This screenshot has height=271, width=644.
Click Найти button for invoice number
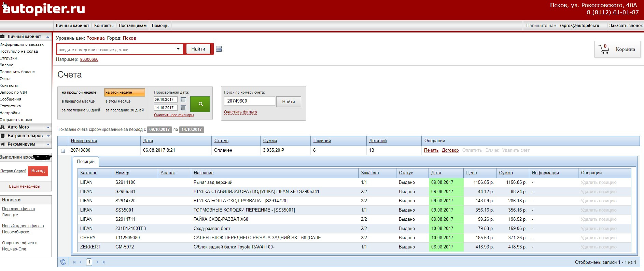(289, 101)
